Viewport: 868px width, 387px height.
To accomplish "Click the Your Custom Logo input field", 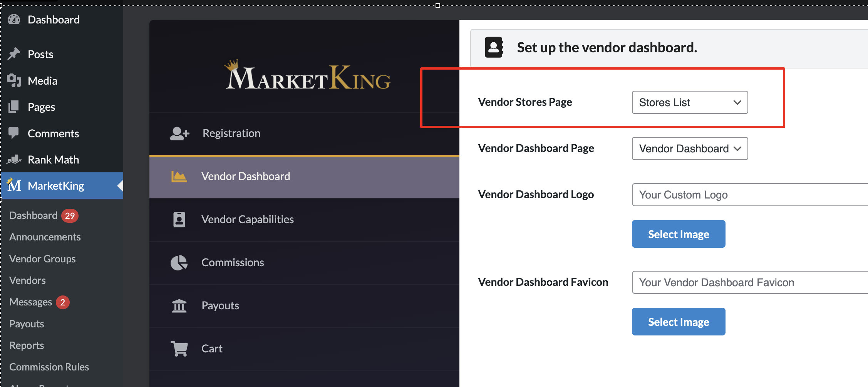I will point(750,195).
